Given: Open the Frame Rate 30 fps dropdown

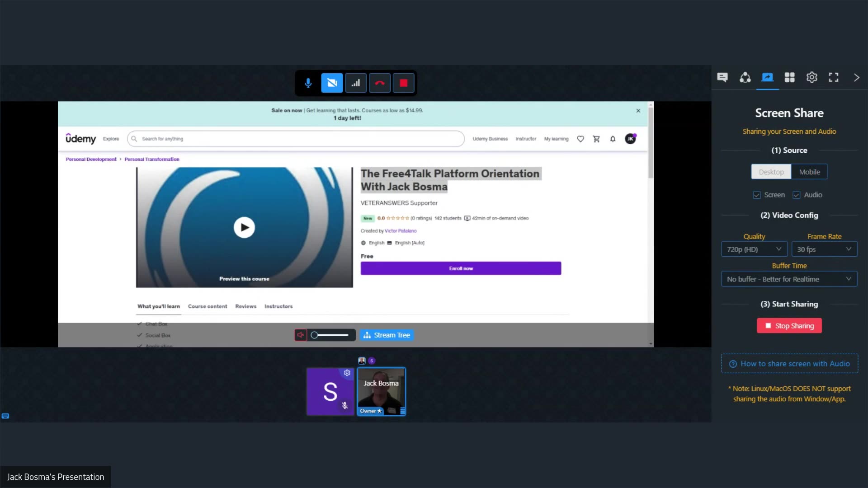Looking at the screenshot, I should click(824, 249).
